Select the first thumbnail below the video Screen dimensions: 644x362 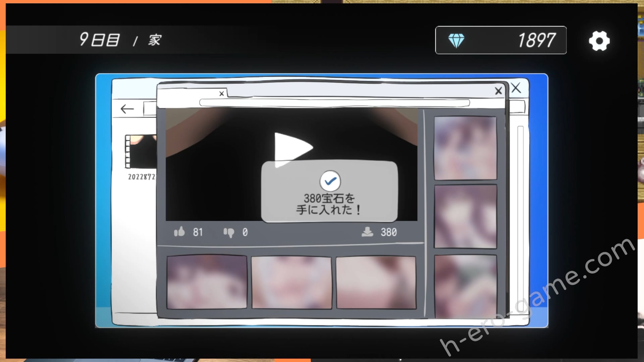(x=207, y=282)
